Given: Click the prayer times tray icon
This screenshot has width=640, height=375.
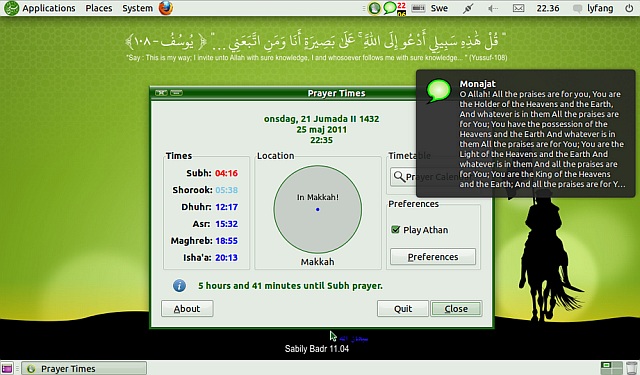Looking at the screenshot, I should pyautogui.click(x=374, y=8).
